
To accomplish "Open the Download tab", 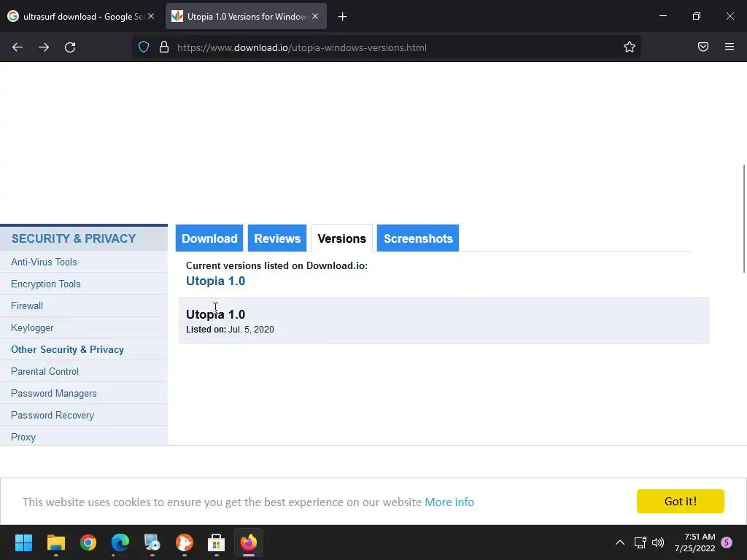I will (209, 238).
